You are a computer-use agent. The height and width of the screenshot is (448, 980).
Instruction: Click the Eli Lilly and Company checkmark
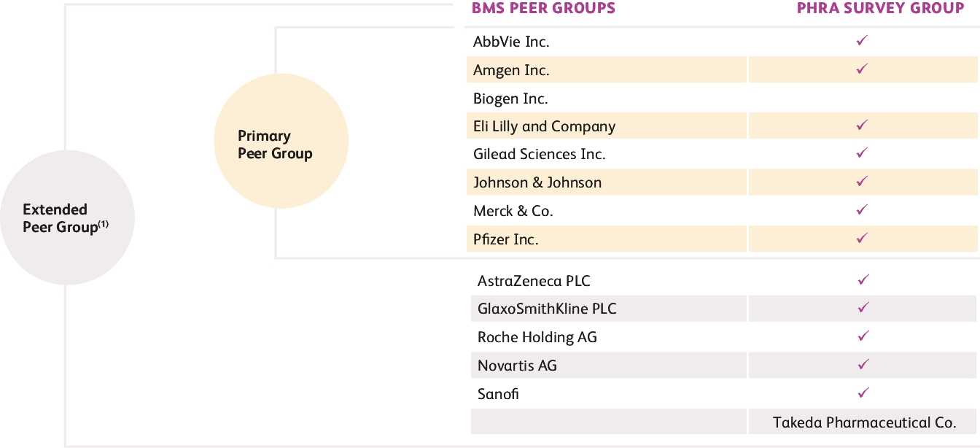(862, 125)
